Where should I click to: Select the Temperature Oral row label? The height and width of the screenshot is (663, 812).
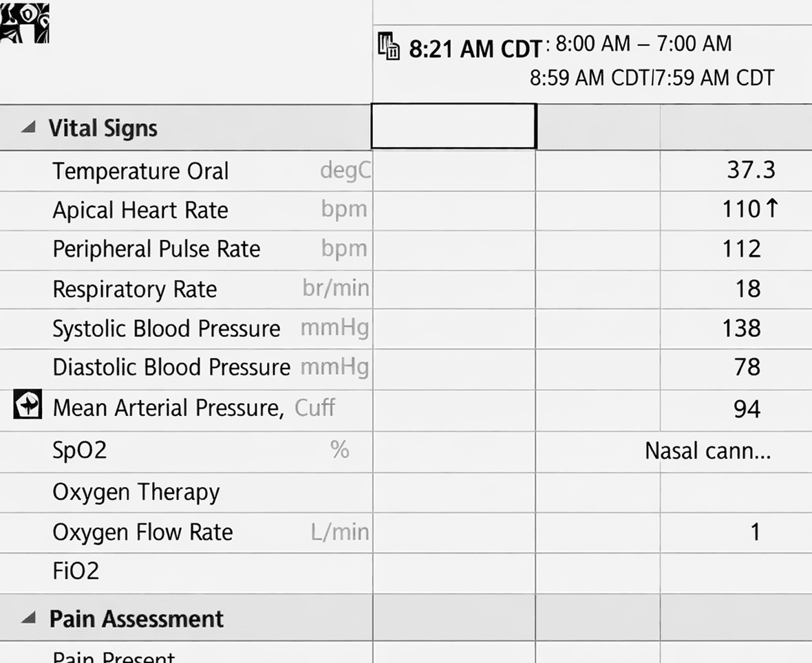[140, 171]
